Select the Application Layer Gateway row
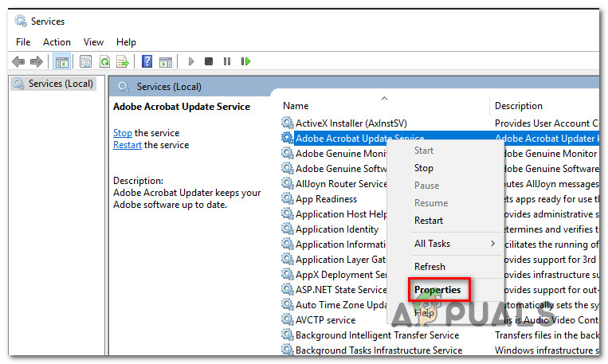The image size is (608, 364). (341, 260)
